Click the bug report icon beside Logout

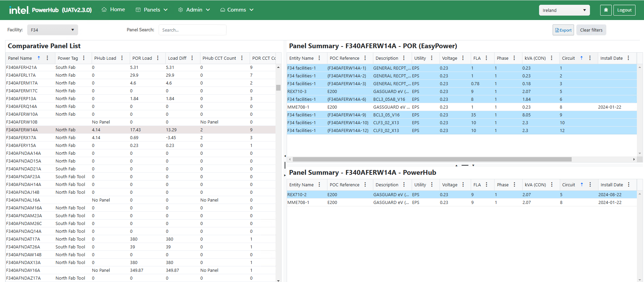click(606, 10)
